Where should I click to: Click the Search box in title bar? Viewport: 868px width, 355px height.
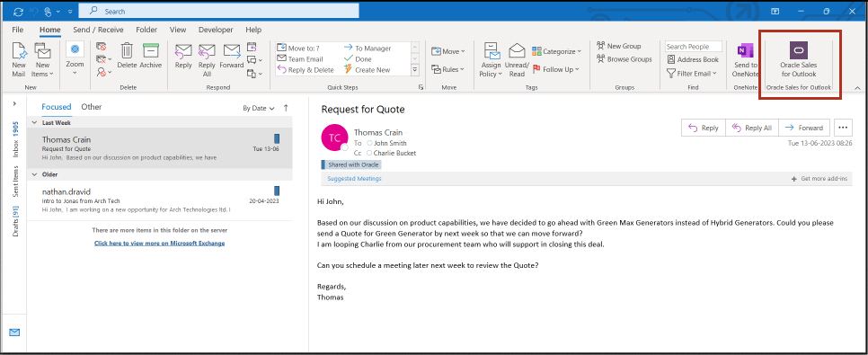218,11
